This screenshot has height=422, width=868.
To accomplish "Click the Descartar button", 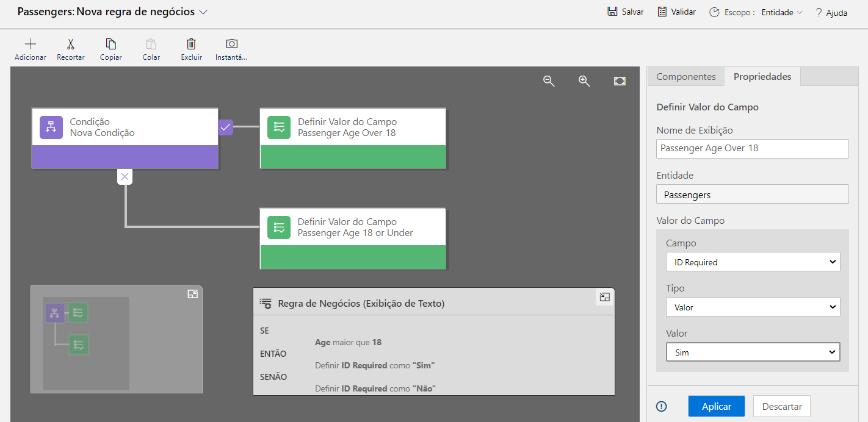I will coord(782,407).
